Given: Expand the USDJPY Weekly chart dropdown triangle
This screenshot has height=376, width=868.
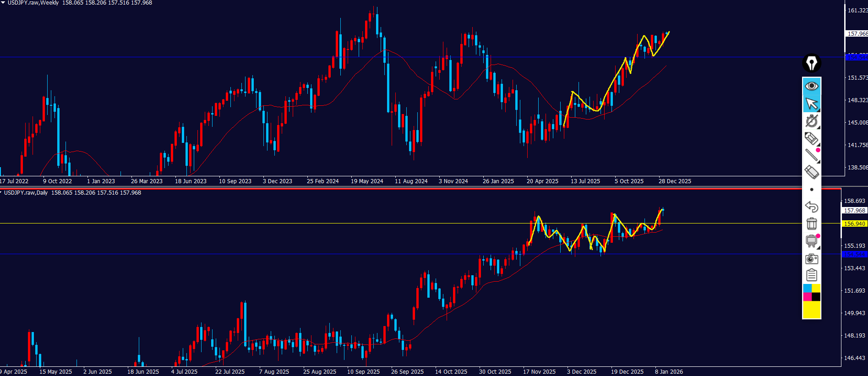Looking at the screenshot, I should tap(3, 3).
